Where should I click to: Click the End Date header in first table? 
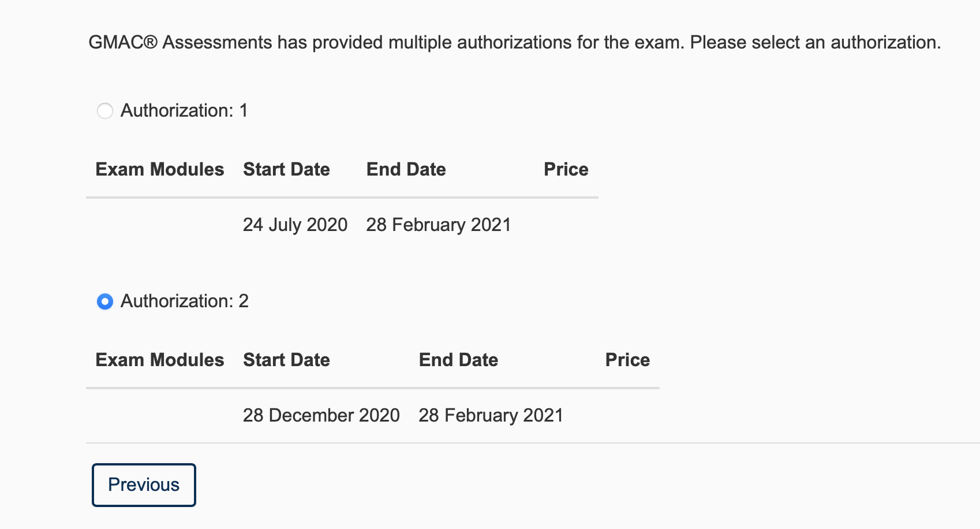(406, 169)
